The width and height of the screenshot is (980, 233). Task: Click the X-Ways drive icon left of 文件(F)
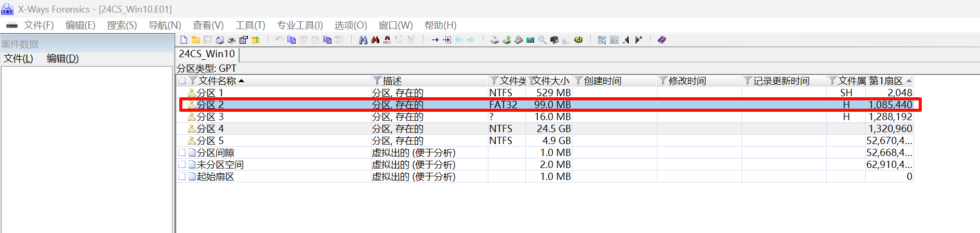[11, 25]
